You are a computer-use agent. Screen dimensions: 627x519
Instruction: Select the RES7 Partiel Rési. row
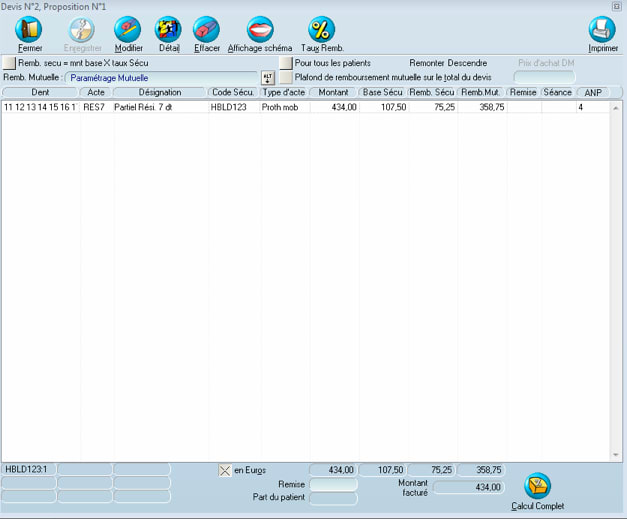coord(140,106)
